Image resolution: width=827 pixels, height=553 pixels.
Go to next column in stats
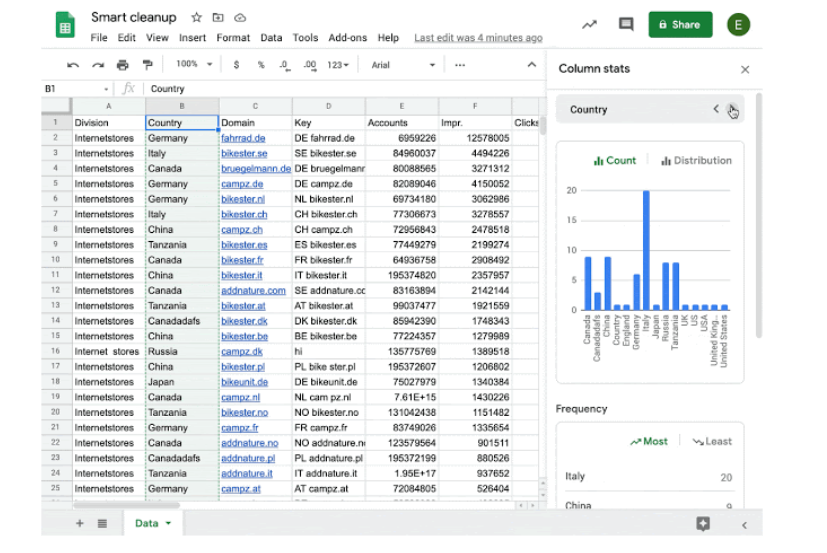(x=732, y=110)
